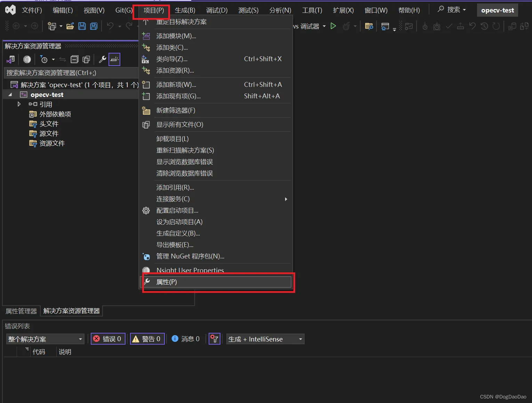Image resolution: width=532 pixels, height=403 pixels.
Task: Click the open file folder icon
Action: pyautogui.click(x=70, y=26)
